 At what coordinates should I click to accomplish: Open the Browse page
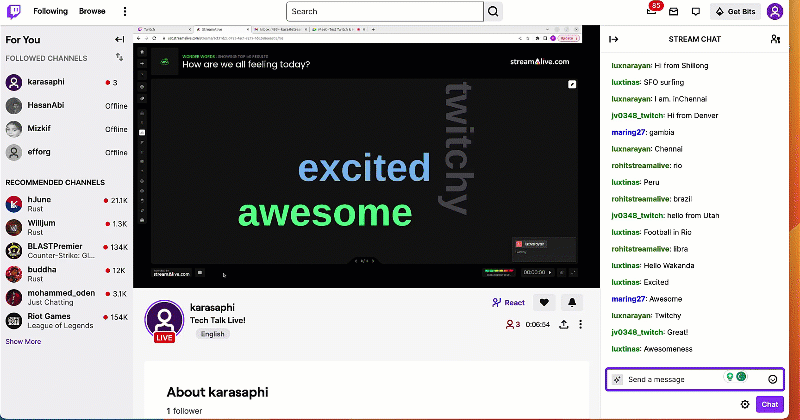[92, 11]
